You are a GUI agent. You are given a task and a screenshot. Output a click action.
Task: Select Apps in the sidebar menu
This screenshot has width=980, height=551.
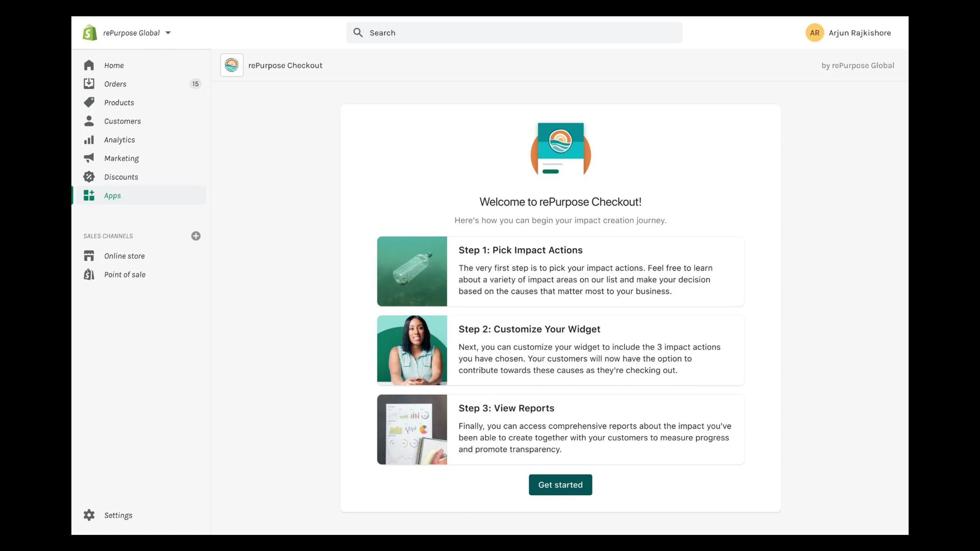point(113,196)
